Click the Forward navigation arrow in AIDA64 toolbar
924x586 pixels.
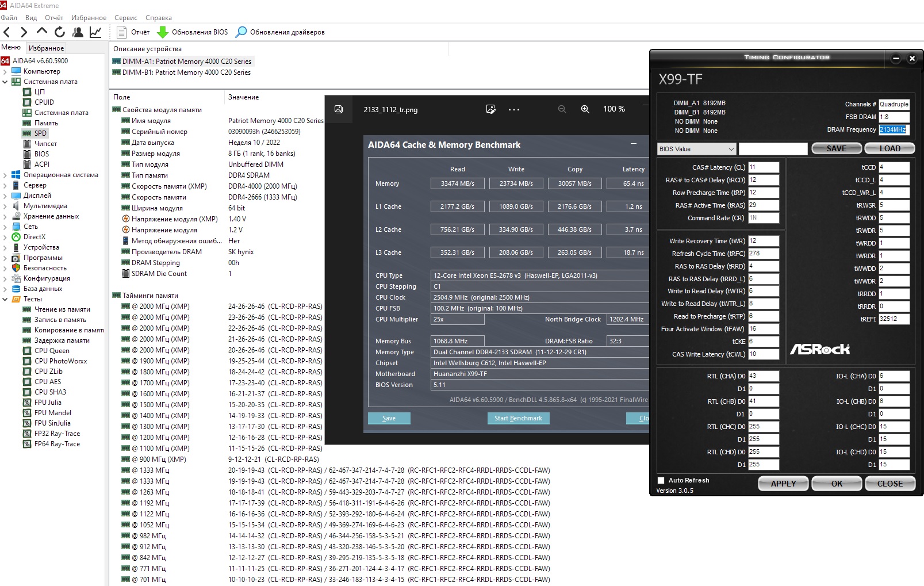pos(24,32)
